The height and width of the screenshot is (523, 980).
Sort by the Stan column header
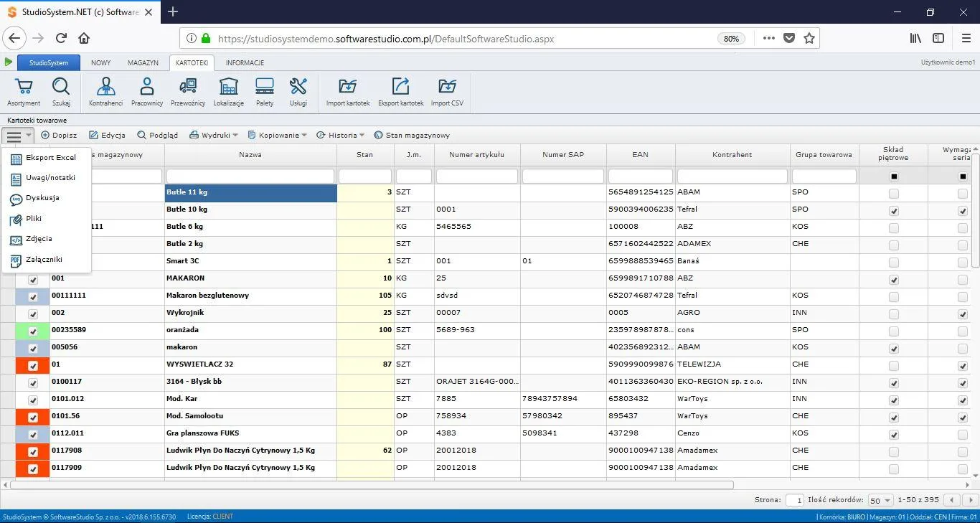click(365, 154)
